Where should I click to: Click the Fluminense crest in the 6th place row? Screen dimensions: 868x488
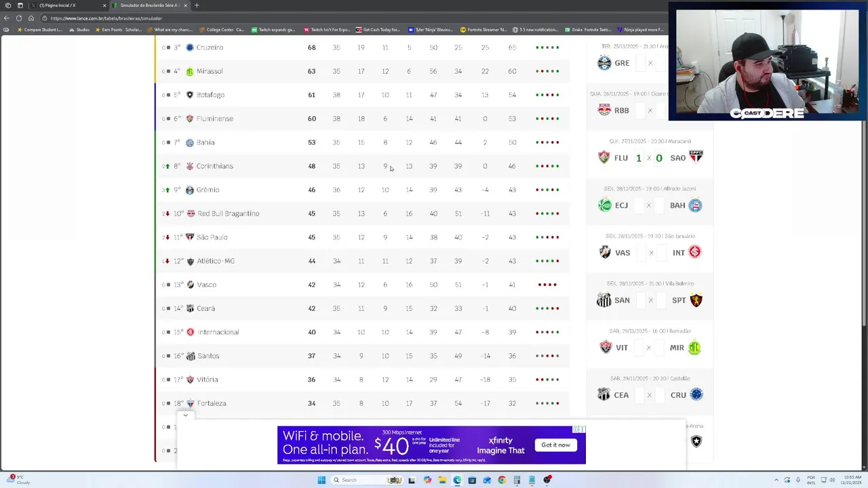(x=190, y=119)
